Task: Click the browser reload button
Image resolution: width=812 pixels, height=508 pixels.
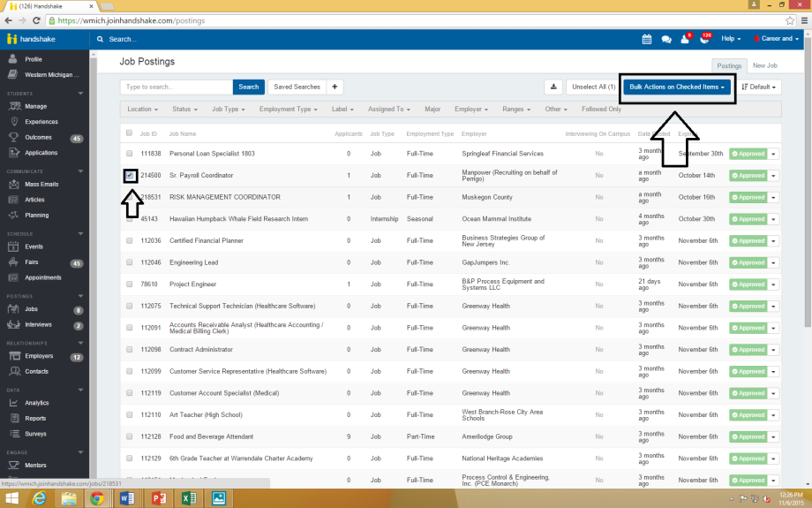Action: click(x=36, y=20)
